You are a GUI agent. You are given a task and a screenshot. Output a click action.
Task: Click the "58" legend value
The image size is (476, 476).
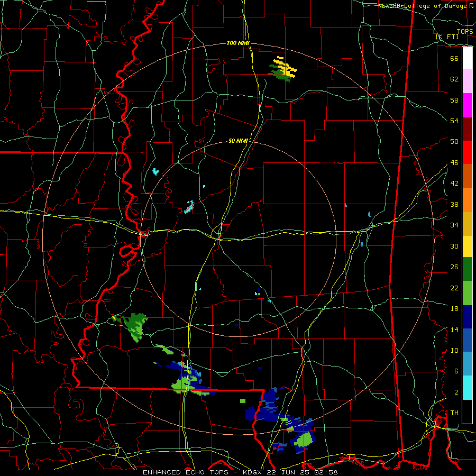[454, 100]
